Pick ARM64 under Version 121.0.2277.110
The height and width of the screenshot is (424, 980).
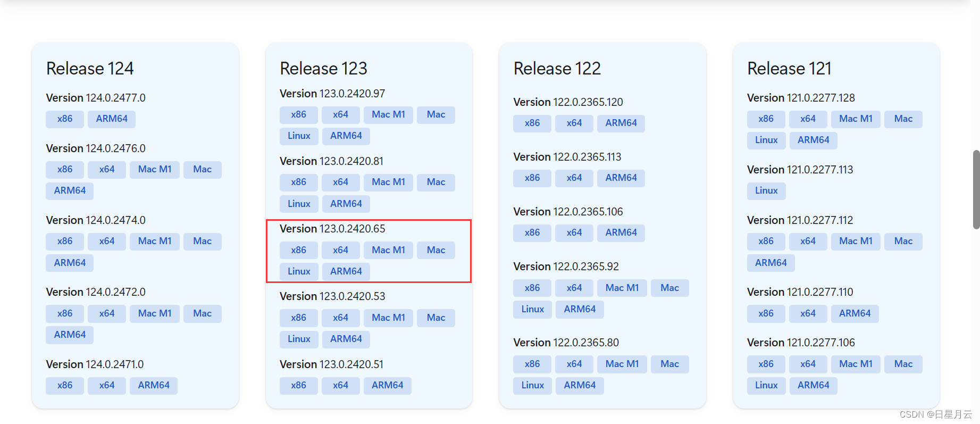coord(855,314)
